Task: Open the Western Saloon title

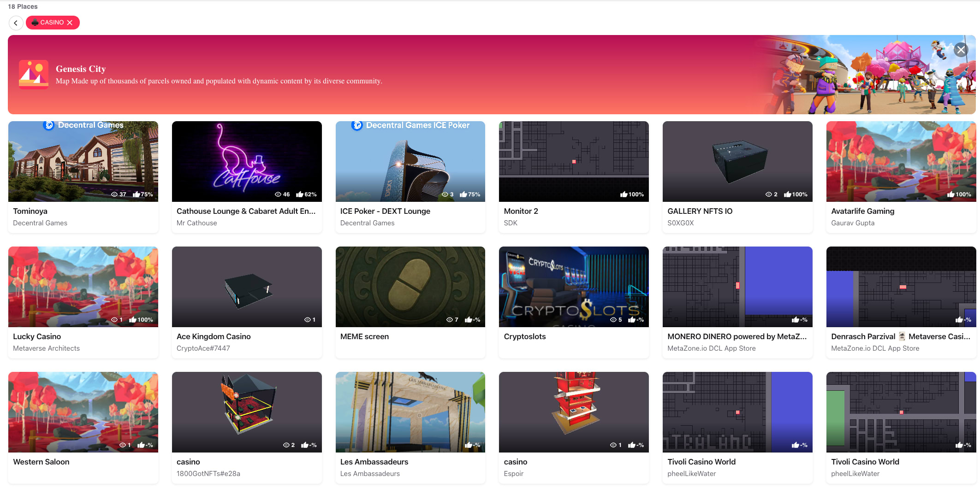Action: click(x=41, y=462)
